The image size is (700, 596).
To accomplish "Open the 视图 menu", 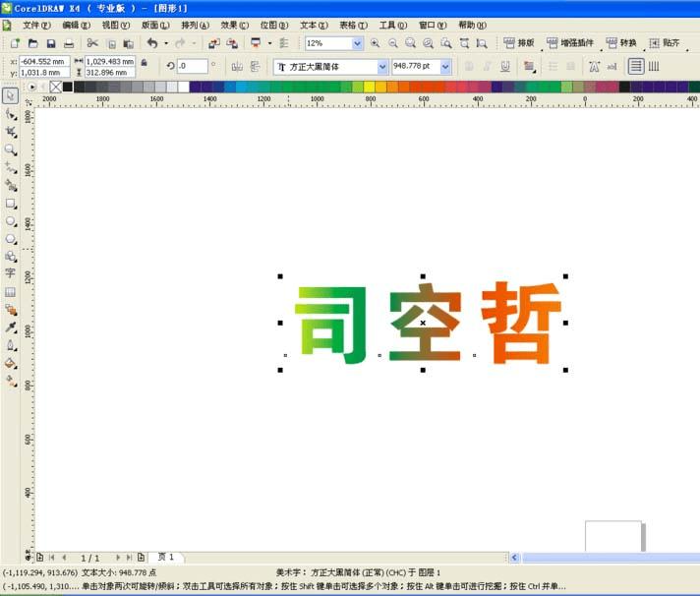I will coord(116,26).
